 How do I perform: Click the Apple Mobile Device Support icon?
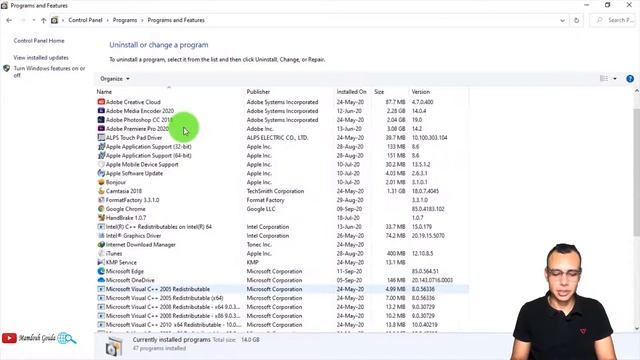click(x=101, y=164)
